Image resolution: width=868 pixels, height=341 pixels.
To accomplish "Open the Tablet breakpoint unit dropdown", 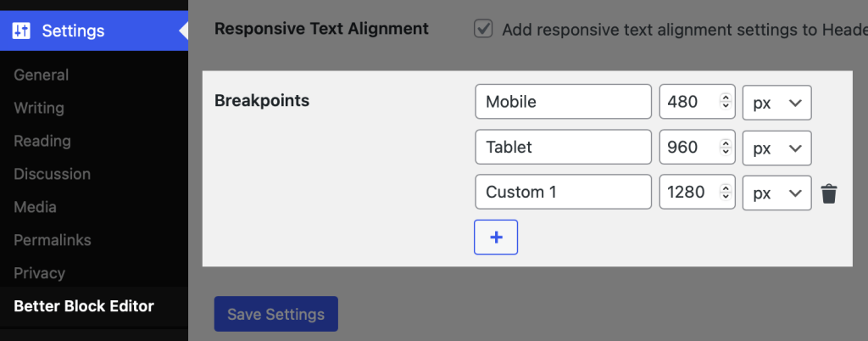I will coord(776,148).
